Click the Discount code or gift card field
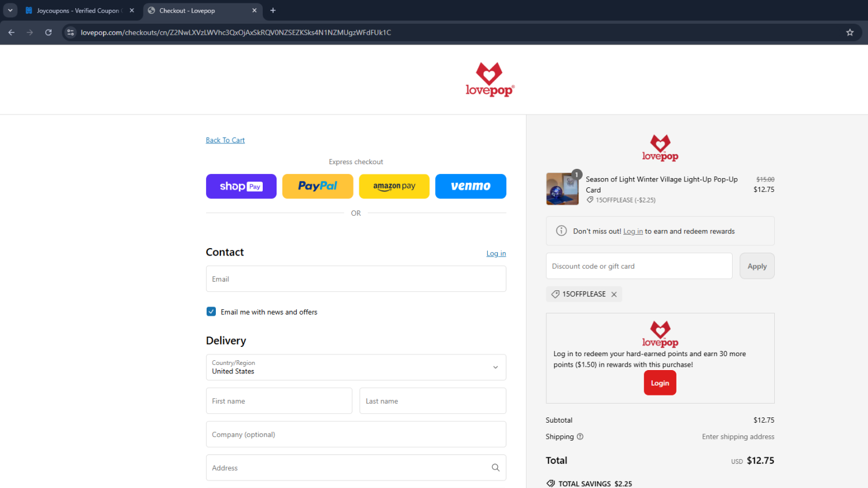This screenshot has width=868, height=488. click(639, 266)
